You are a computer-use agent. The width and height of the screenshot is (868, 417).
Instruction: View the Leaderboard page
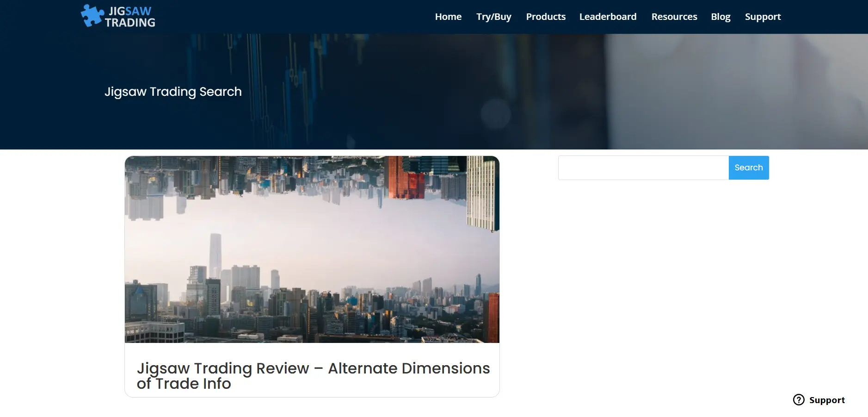pyautogui.click(x=607, y=16)
